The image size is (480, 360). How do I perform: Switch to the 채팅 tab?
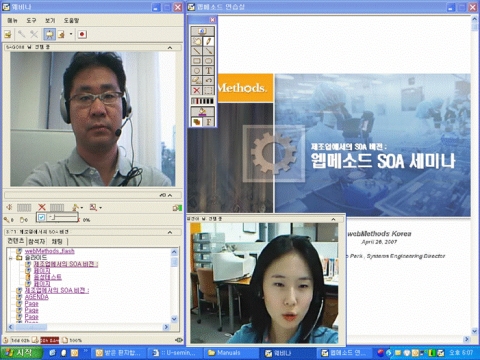[57, 241]
